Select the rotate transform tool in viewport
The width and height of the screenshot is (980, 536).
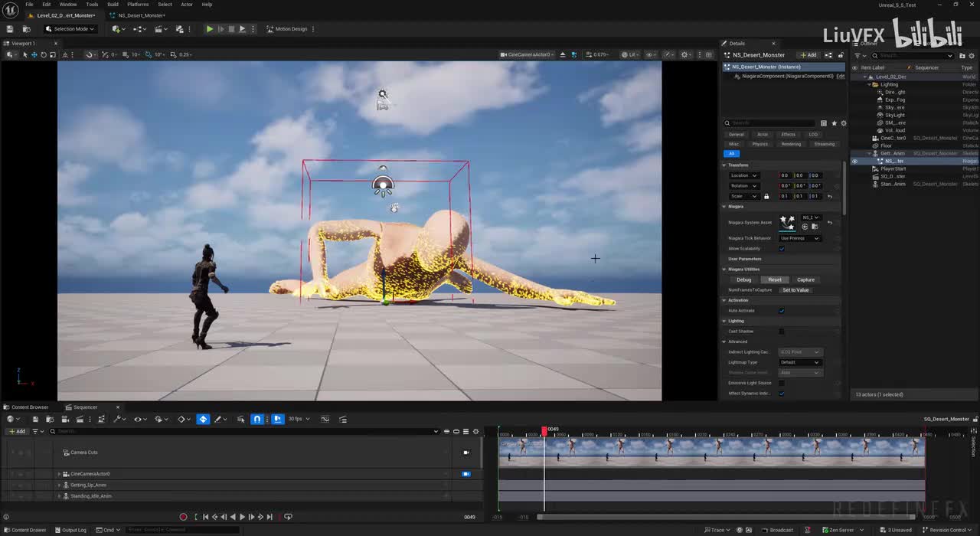pyautogui.click(x=43, y=55)
